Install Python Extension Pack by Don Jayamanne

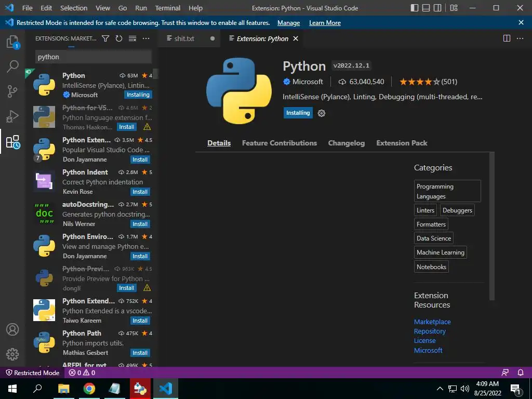[x=140, y=159]
